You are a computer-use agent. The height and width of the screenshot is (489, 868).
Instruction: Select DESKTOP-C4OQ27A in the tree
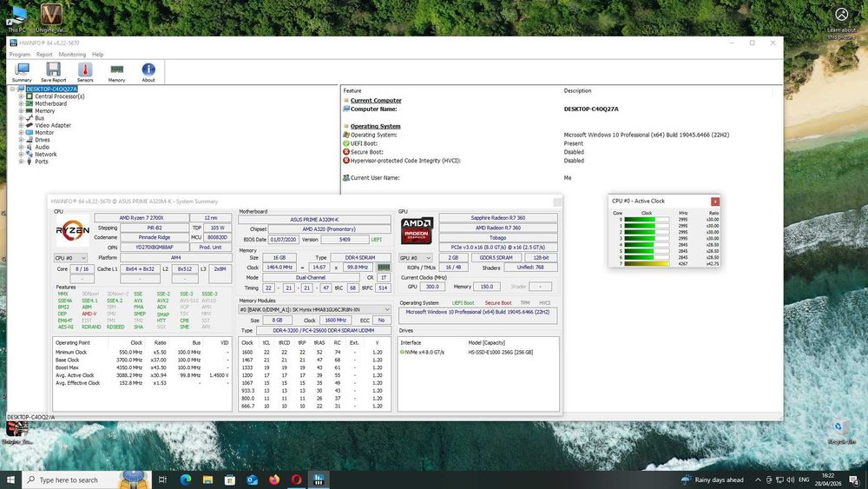click(x=51, y=89)
